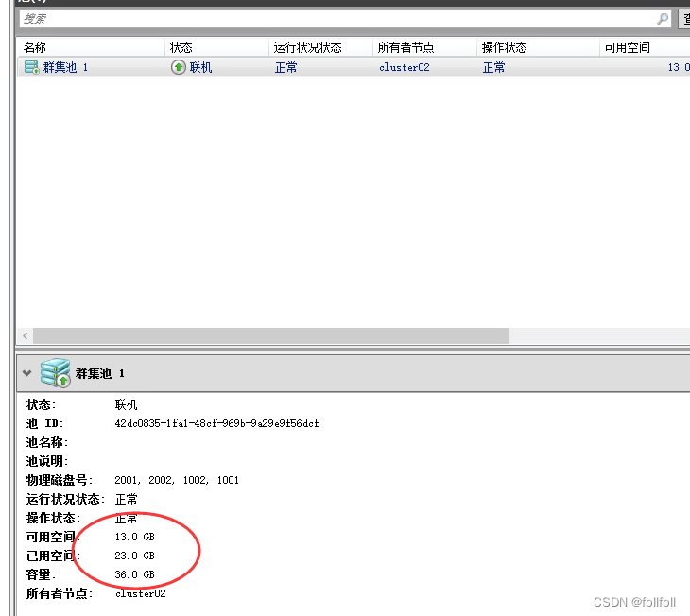This screenshot has width=690, height=616.
Task: Click the large pool icon in details header
Action: [56, 373]
